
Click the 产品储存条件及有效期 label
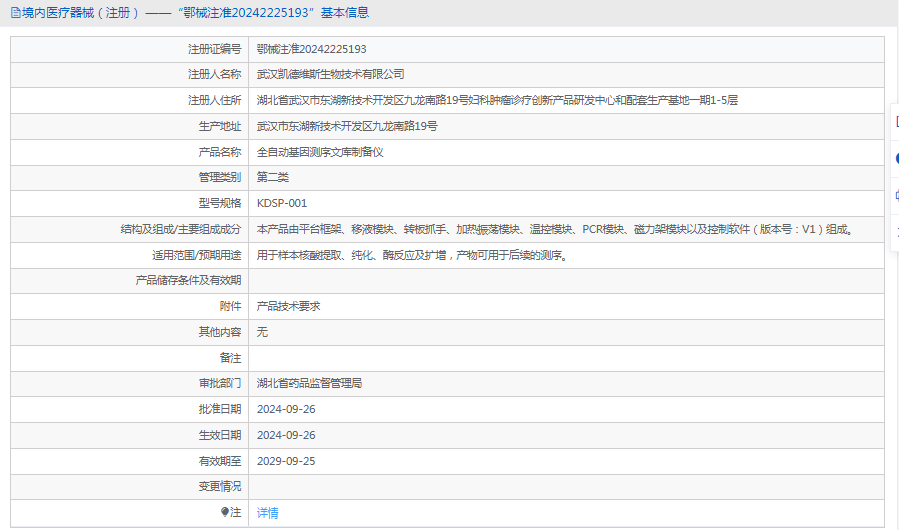[x=188, y=280]
